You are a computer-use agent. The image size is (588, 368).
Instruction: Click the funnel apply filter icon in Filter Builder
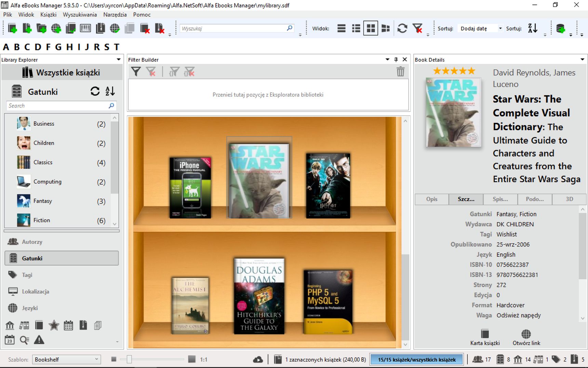click(136, 72)
